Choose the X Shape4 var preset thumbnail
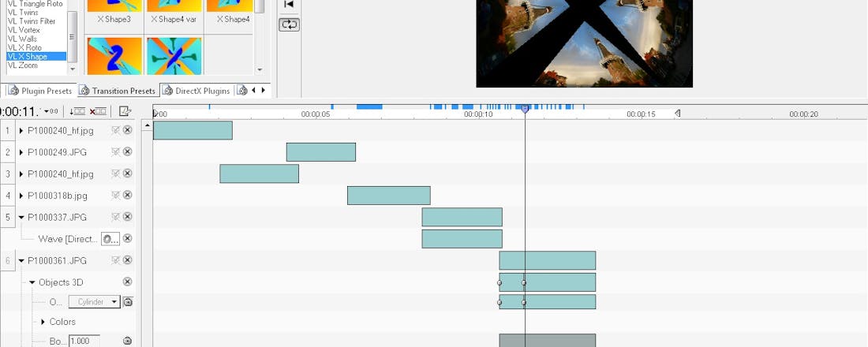Viewport: 868px width, 347px height. coord(174,6)
